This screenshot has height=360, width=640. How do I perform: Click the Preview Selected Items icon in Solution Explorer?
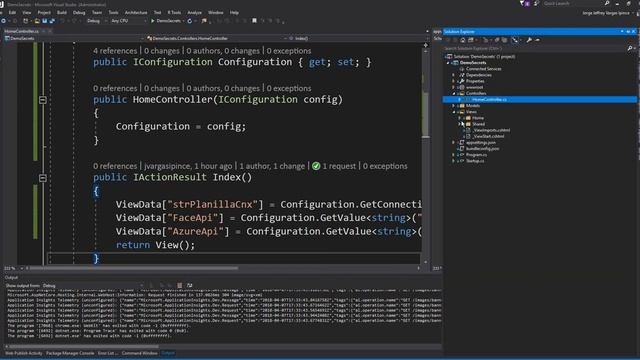(537, 40)
